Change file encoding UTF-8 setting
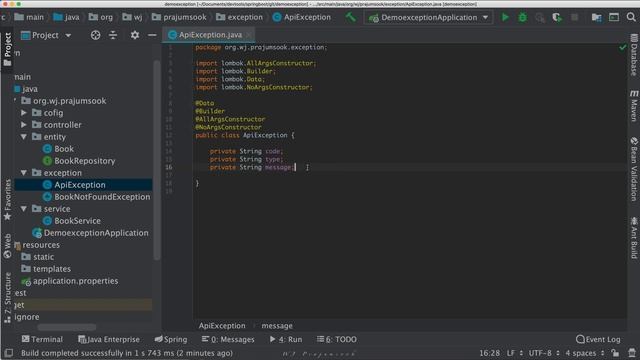 (x=544, y=353)
